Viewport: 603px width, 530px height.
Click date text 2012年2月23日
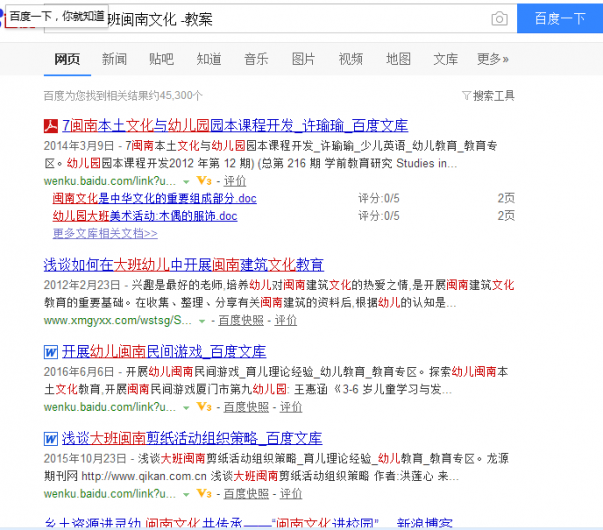pyautogui.click(x=82, y=285)
